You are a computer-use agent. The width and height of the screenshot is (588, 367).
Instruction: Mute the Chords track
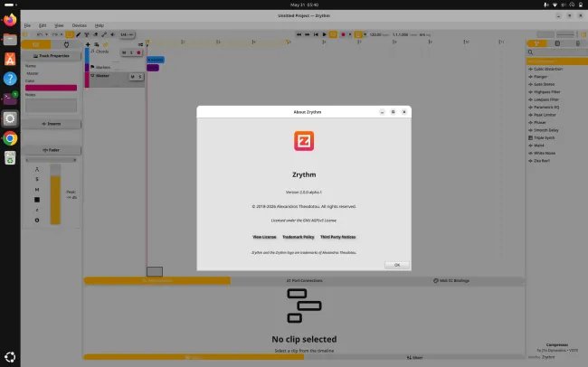point(124,52)
